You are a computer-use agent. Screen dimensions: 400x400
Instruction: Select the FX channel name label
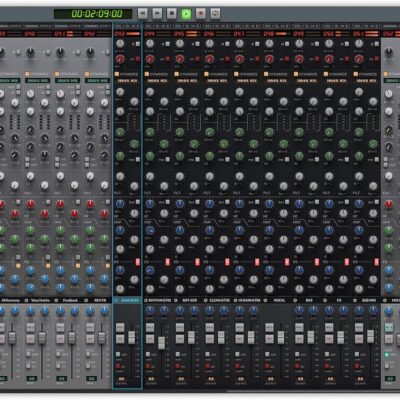(339, 300)
